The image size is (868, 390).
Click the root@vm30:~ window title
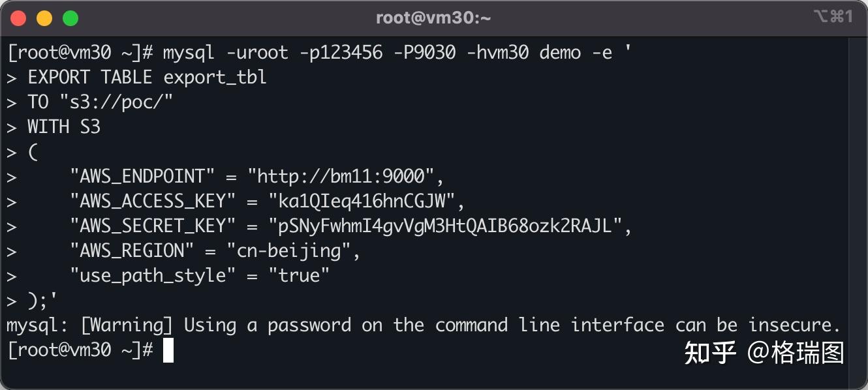433,18
